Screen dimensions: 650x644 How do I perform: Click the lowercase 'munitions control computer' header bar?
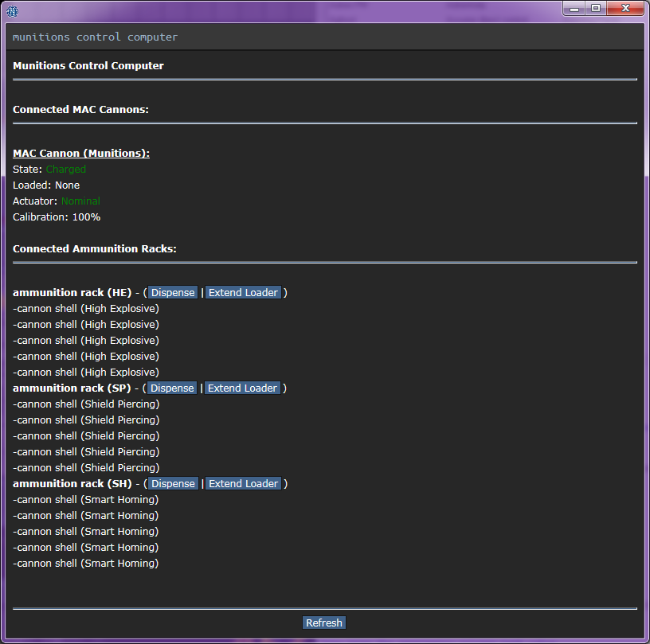coord(96,37)
